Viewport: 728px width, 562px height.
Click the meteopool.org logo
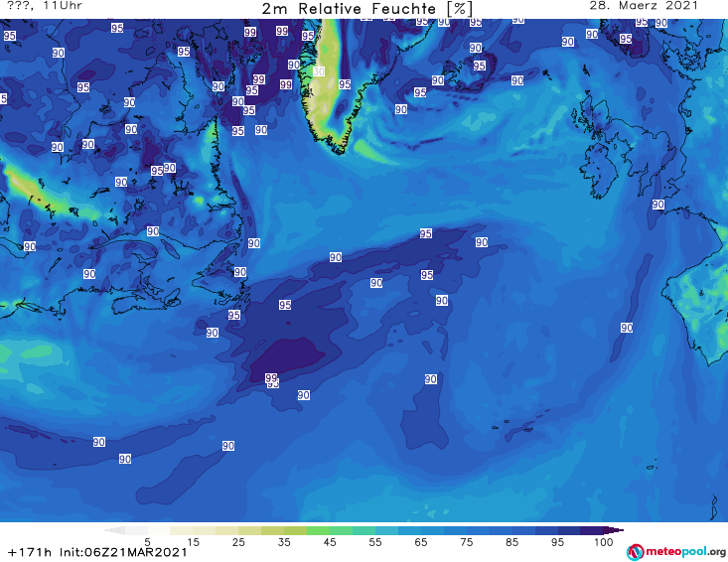coord(676,552)
